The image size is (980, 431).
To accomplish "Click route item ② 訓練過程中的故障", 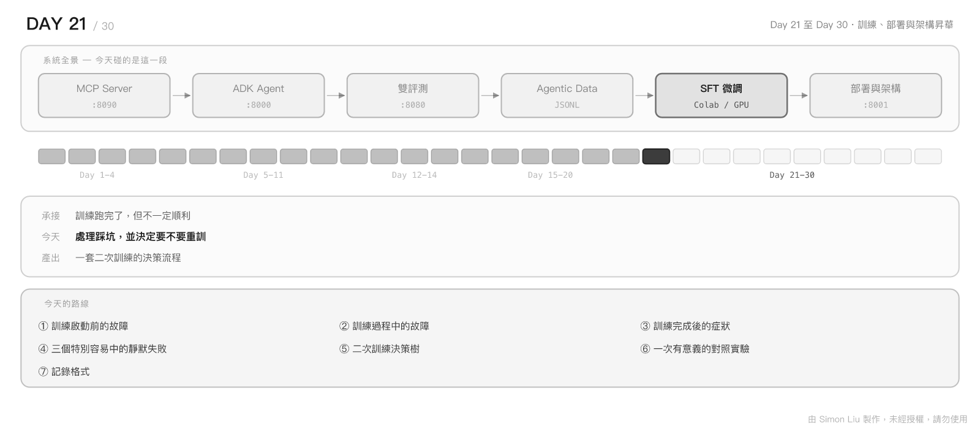I will (x=384, y=326).
